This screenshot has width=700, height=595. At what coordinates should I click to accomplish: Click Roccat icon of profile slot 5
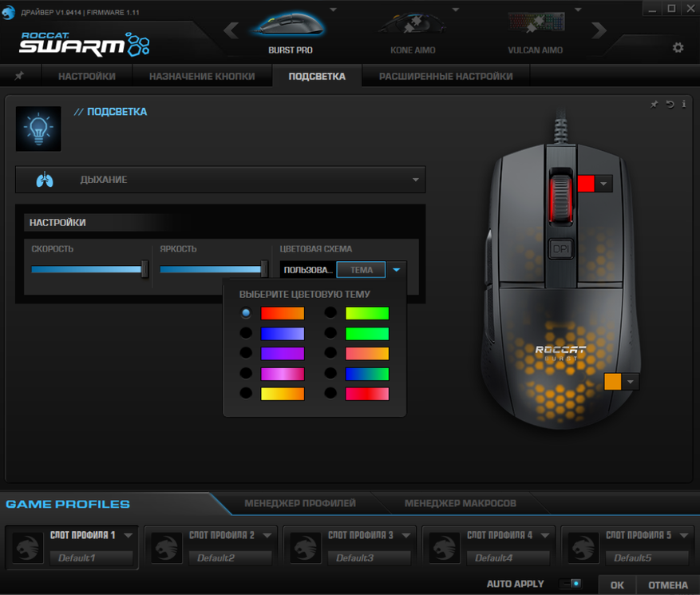tap(583, 547)
